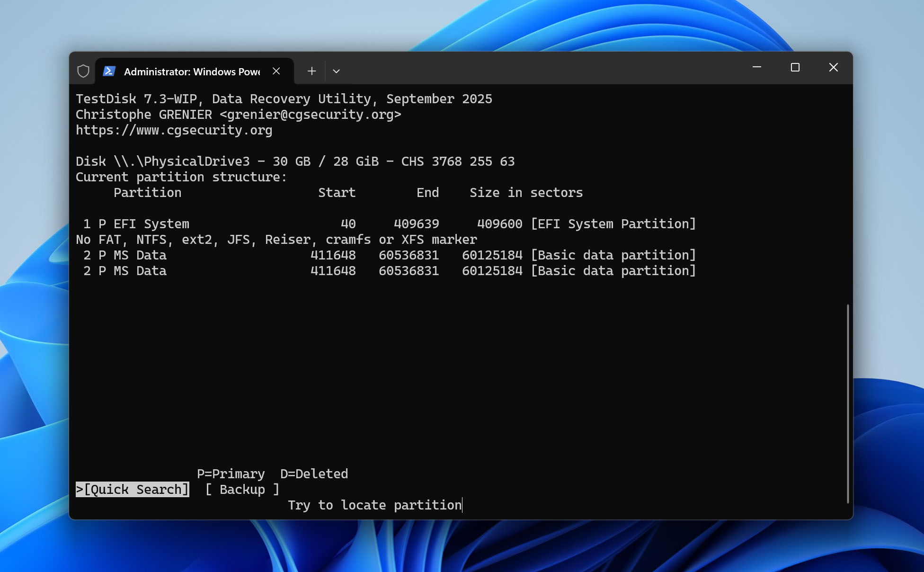924x572 pixels.
Task: Click the End column header
Action: 428,193
